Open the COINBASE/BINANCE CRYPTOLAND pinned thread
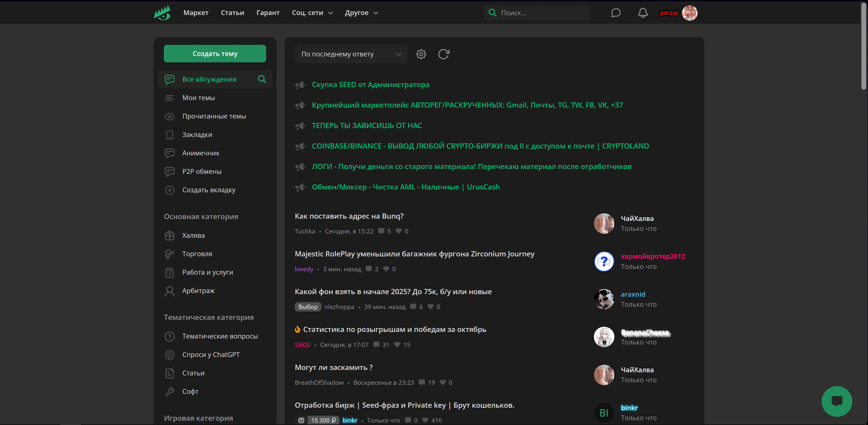 point(480,146)
